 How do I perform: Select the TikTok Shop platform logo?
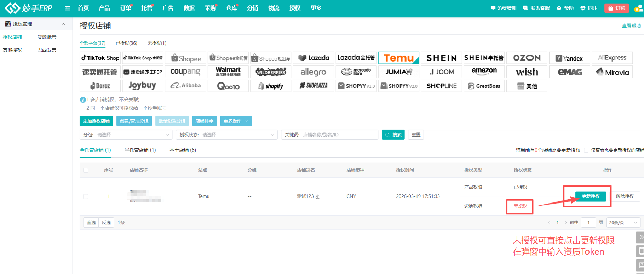(100, 58)
